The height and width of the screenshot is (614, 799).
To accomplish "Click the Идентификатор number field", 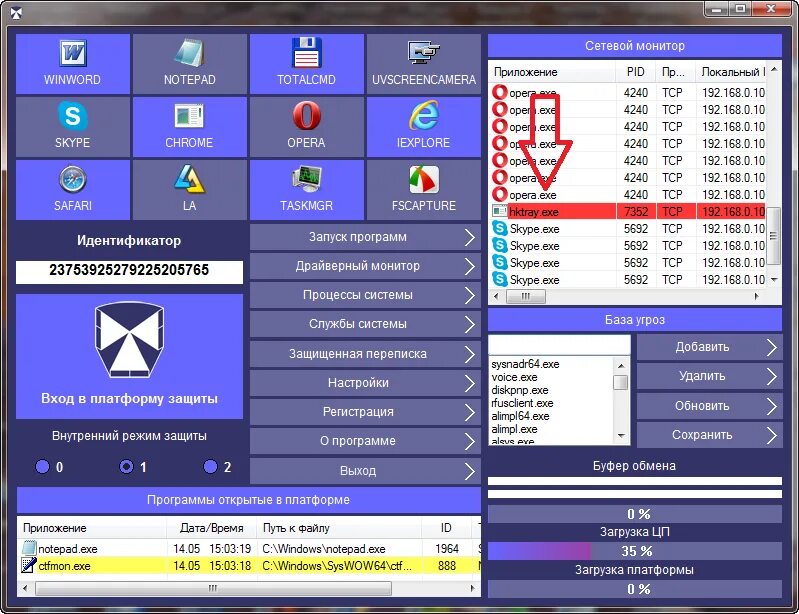I will [129, 271].
